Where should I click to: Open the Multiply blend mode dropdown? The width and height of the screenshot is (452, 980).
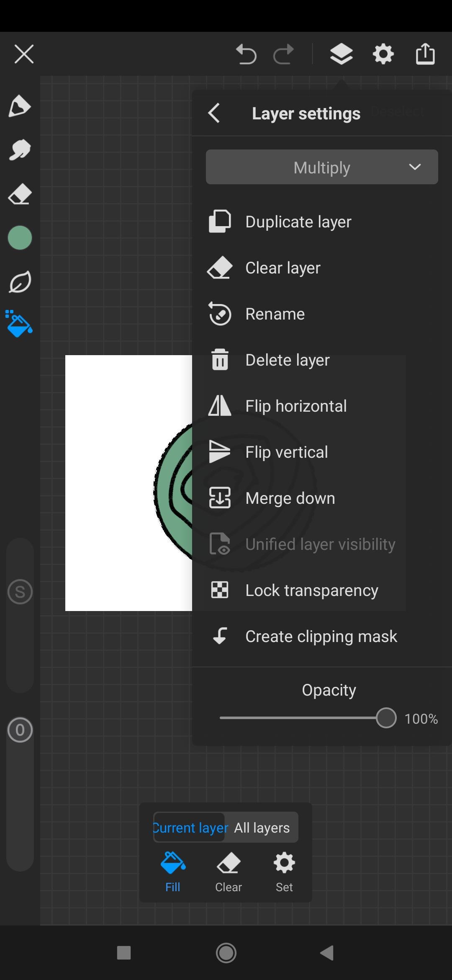pyautogui.click(x=321, y=167)
